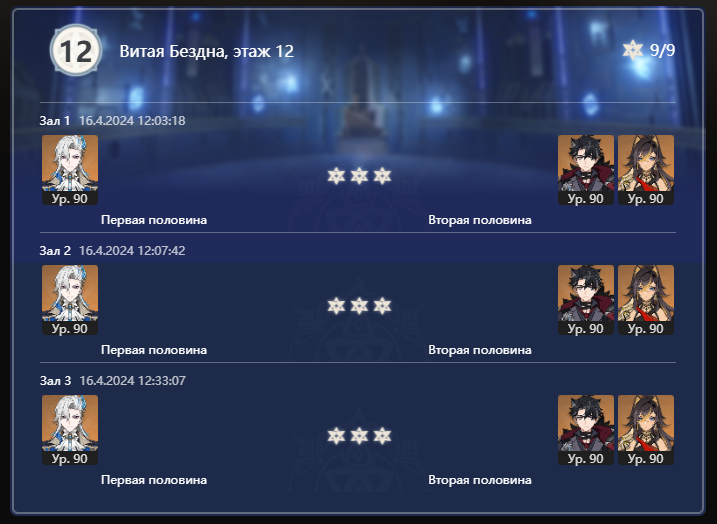Click Вторая половина label in Зал 3
Image resolution: width=717 pixels, height=524 pixels.
tap(480, 480)
